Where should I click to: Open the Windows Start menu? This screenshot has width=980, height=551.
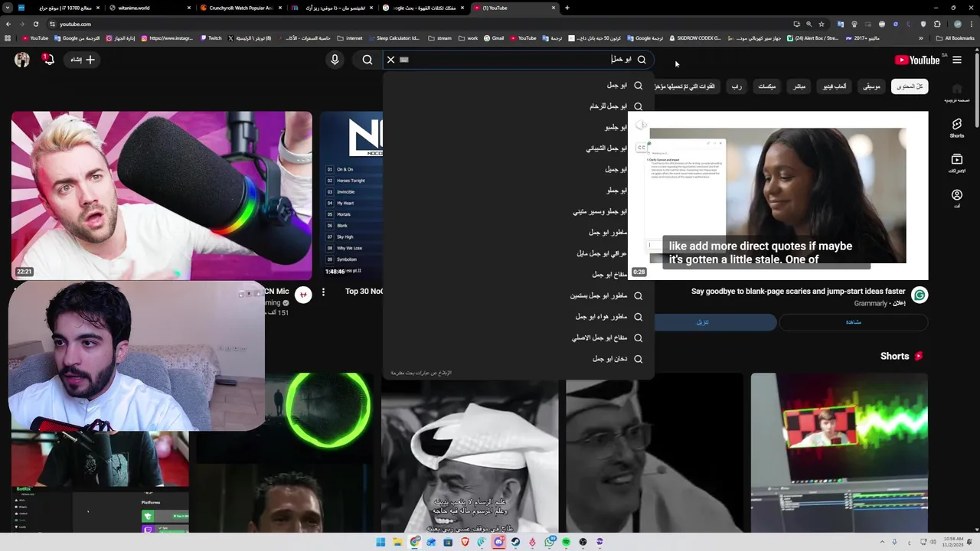click(381, 542)
